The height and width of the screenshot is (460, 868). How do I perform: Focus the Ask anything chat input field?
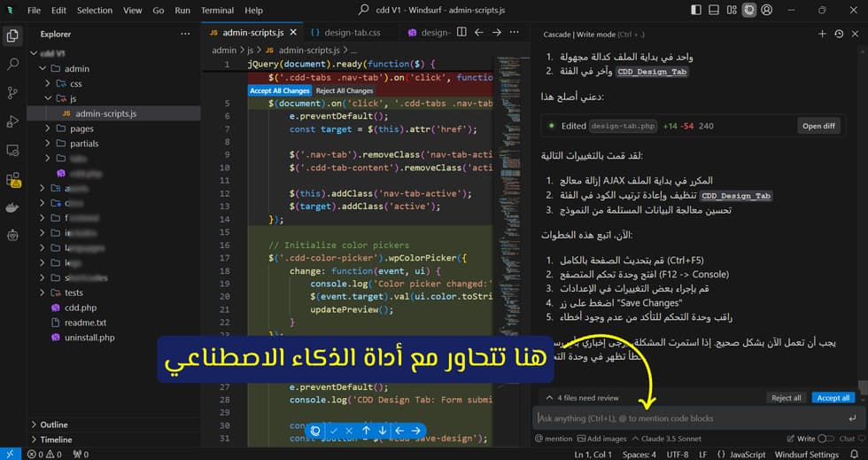(x=698, y=418)
